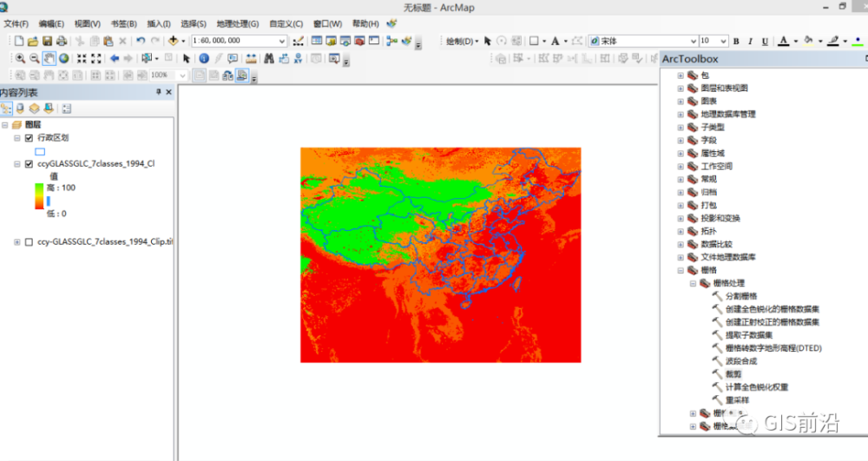
Task: Pin the 内容列表 panel
Action: click(x=158, y=92)
